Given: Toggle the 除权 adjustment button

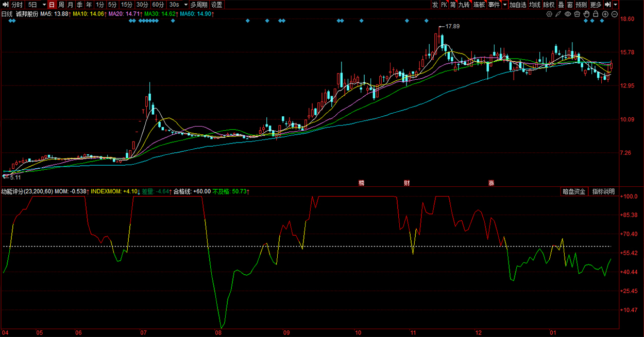Looking at the screenshot, I should (x=549, y=5).
